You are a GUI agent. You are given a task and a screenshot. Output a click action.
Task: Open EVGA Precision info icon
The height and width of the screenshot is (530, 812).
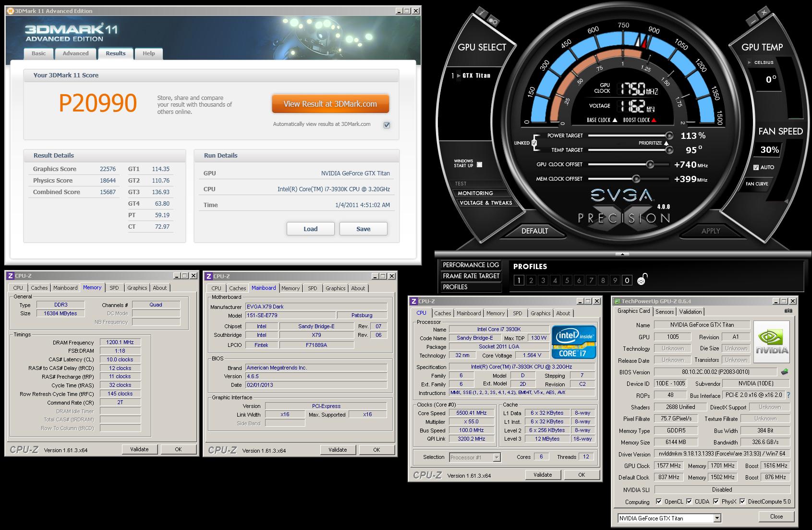coord(482,13)
